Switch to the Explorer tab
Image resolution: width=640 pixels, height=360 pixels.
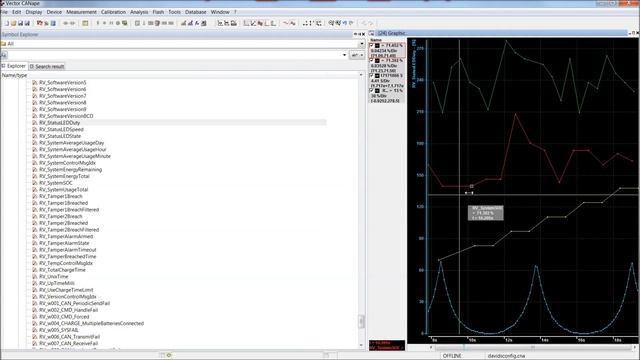click(x=14, y=66)
